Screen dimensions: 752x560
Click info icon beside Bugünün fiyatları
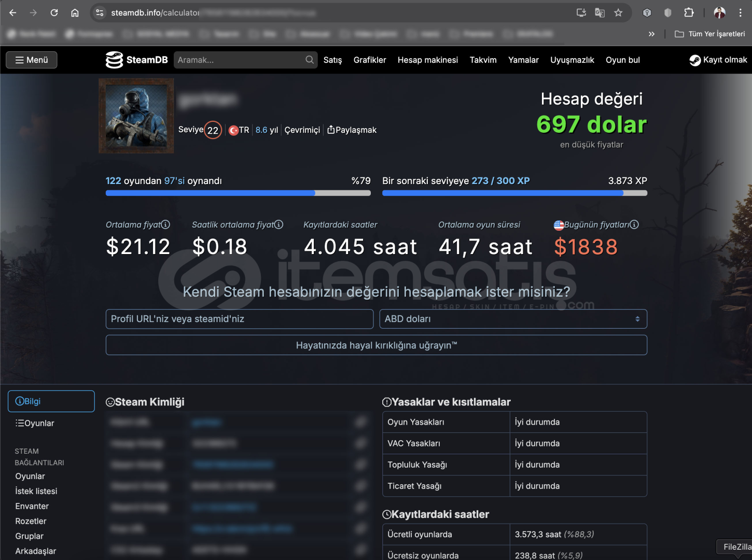click(x=634, y=225)
